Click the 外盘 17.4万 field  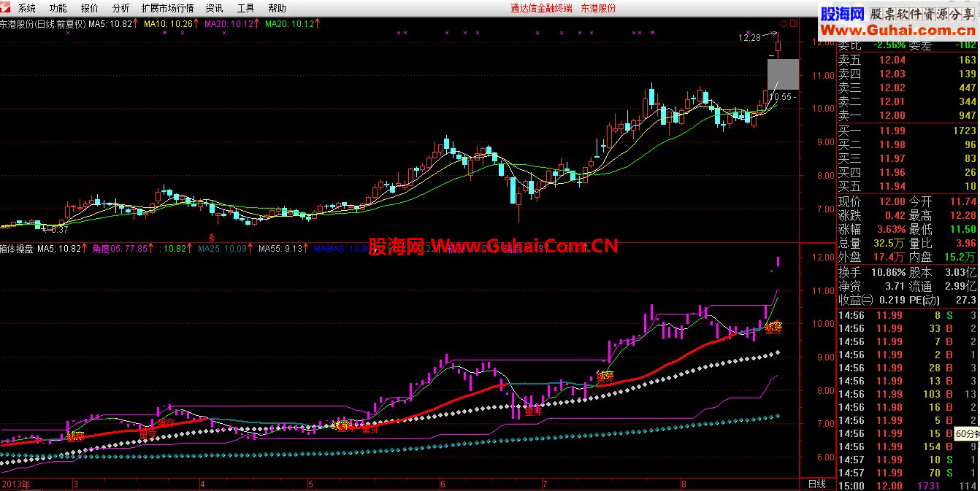871,257
